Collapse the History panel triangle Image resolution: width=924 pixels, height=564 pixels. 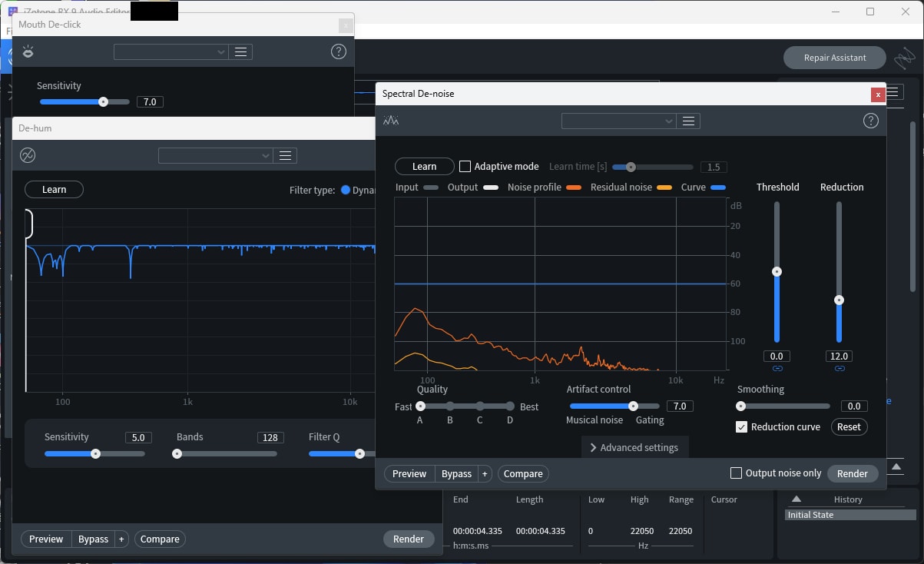pos(796,499)
